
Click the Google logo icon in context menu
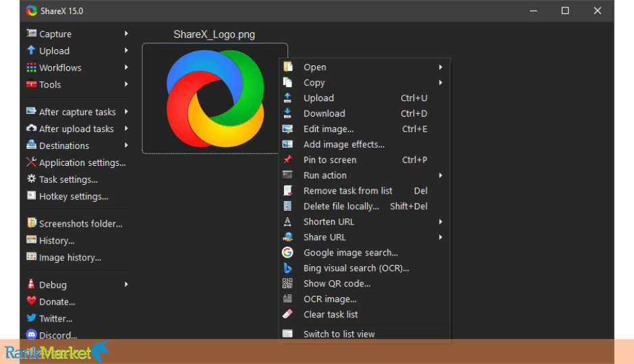tap(287, 252)
